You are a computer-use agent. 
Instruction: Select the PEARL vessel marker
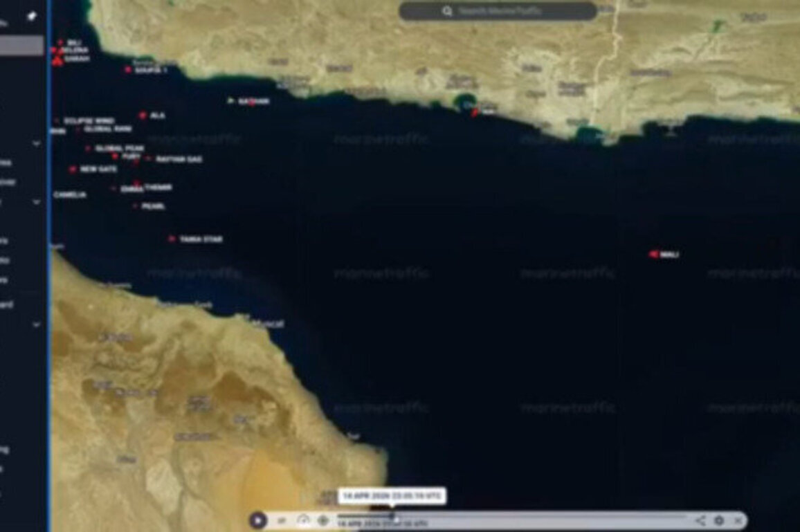[135, 206]
